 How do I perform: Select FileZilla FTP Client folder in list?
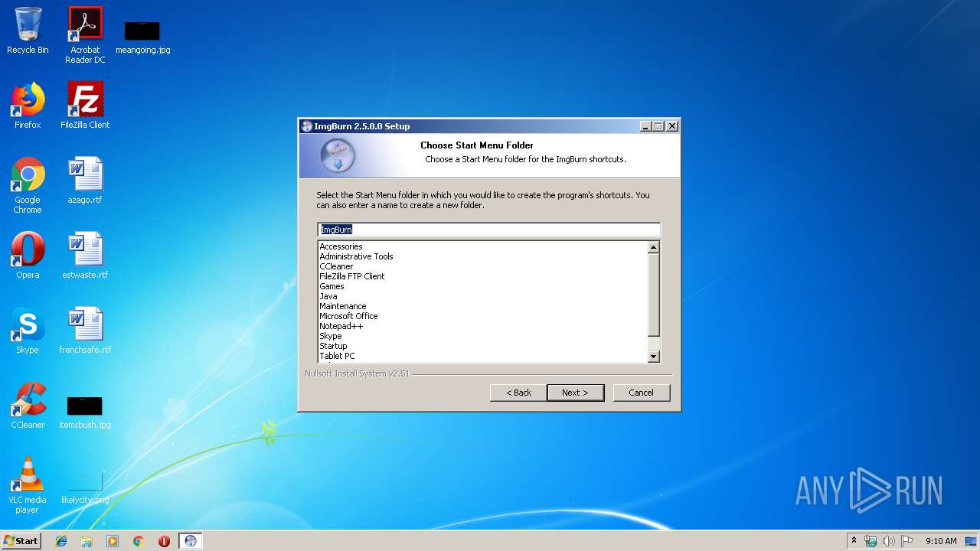352,276
